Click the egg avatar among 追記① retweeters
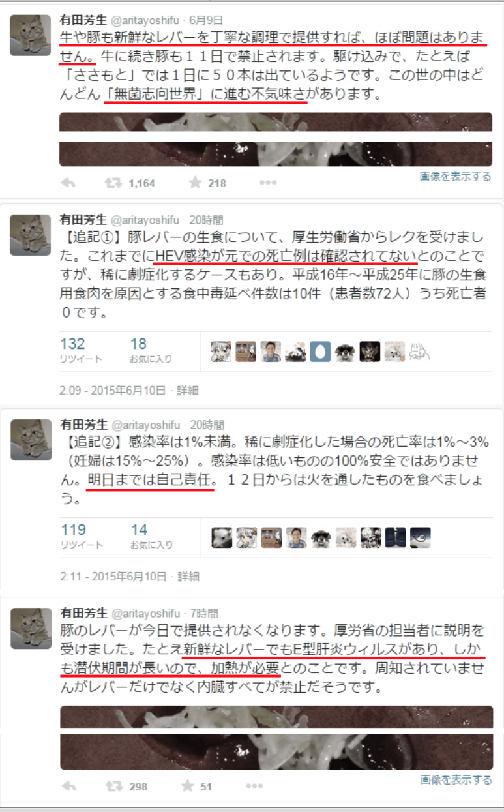This screenshot has width=504, height=812. (x=320, y=352)
